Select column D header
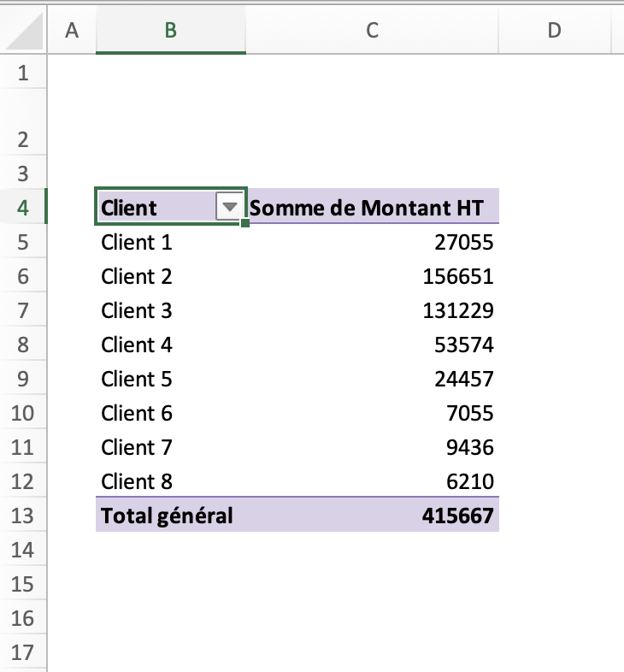Viewport: 624px width, 672px height. point(554,31)
